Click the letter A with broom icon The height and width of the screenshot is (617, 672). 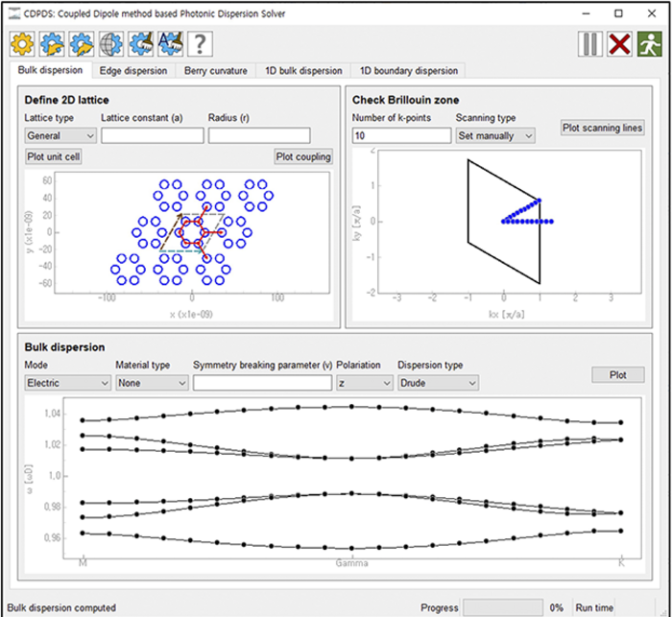170,43
